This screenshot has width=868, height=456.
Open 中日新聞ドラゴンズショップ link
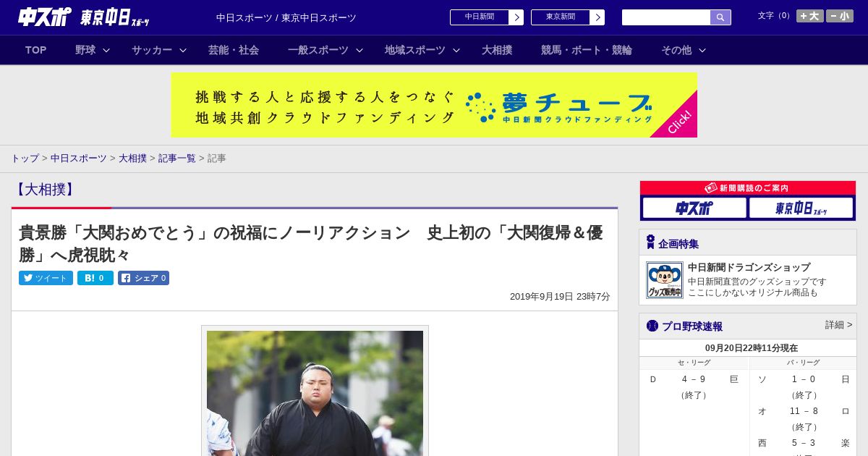click(749, 267)
